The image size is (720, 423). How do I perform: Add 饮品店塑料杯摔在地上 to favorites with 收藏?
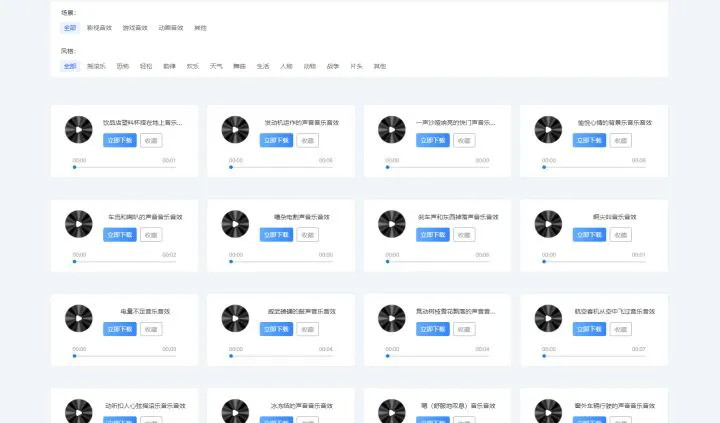151,141
